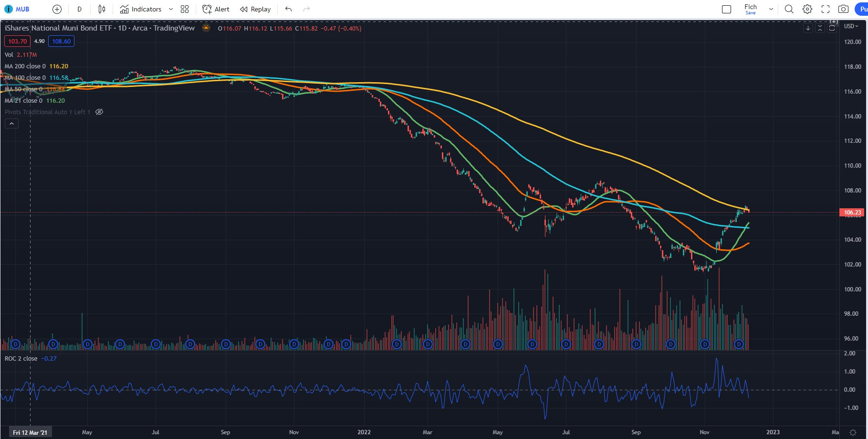Maximize the main chart pane
This screenshot has width=868, height=439.
pos(832,28)
